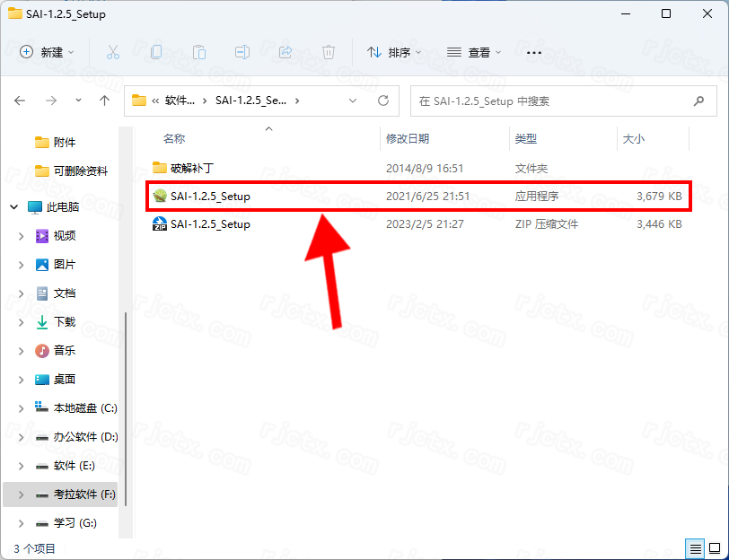Open the three-dot more options menu
Viewport: 729px width, 560px height.
pyautogui.click(x=534, y=52)
